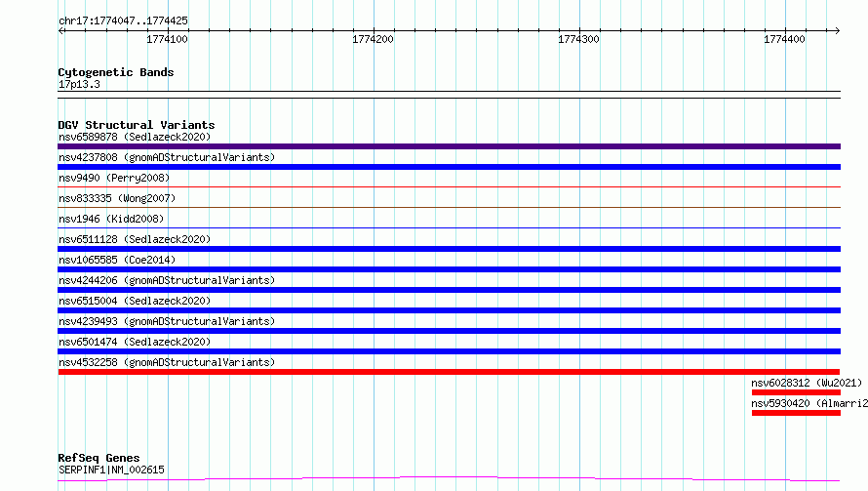Screen dimensions: 868x491
Task: Click the 17p13.3 band label
Action: (79, 84)
